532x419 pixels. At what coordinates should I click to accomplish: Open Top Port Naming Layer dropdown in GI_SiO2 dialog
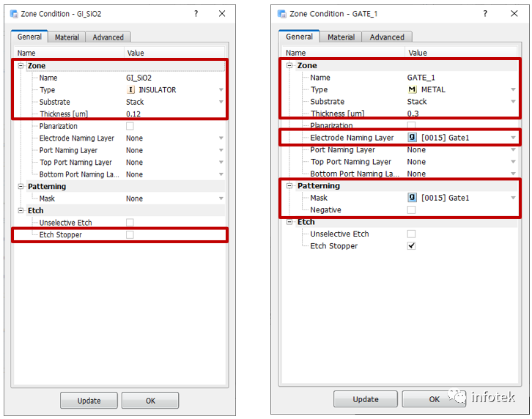(x=221, y=162)
